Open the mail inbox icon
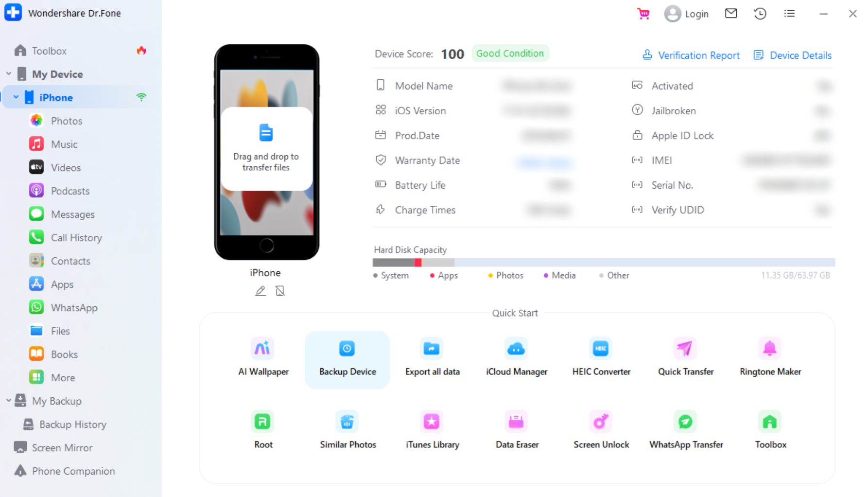Image resolution: width=868 pixels, height=497 pixels. 731,14
